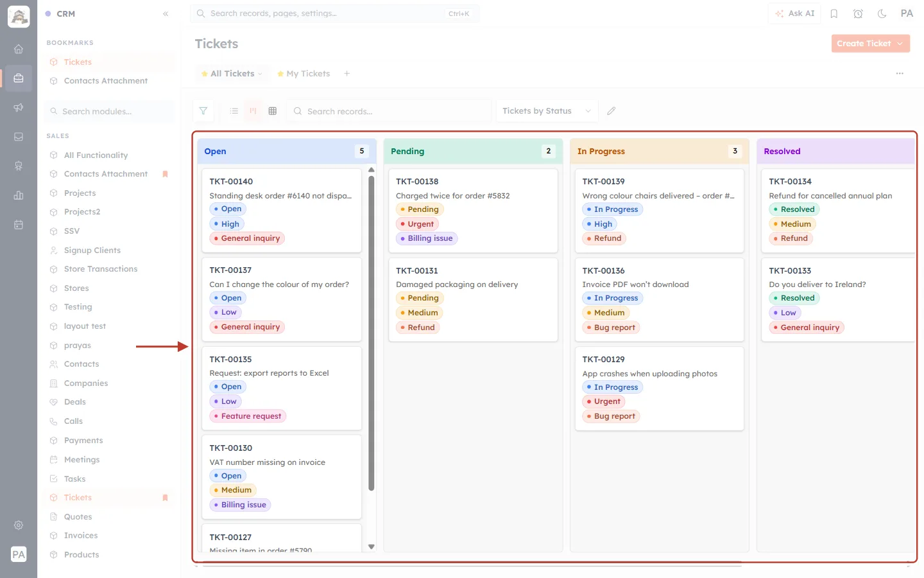Open the inbox icon in left rail
924x578 pixels.
(x=19, y=137)
